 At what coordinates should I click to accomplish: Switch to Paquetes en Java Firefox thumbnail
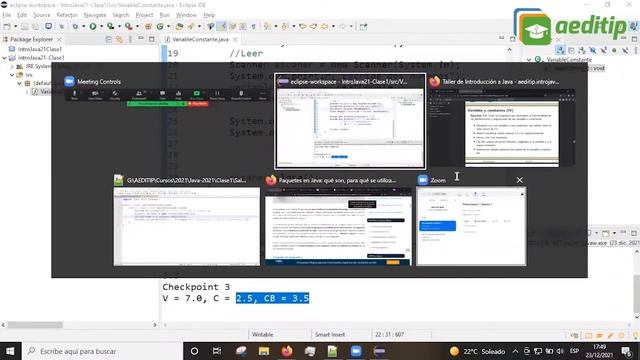[x=338, y=221]
